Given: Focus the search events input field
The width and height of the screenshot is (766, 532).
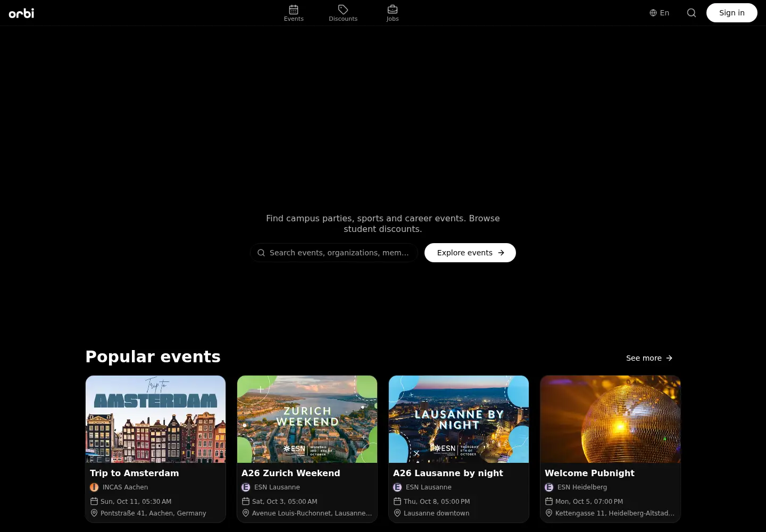Looking at the screenshot, I should tap(334, 253).
